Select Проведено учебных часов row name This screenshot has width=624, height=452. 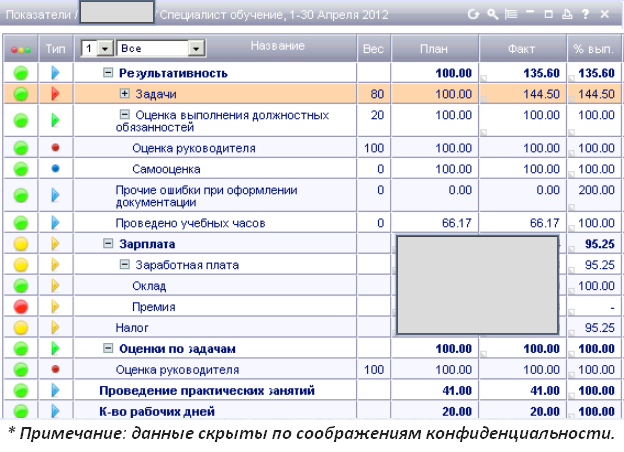[190, 223]
